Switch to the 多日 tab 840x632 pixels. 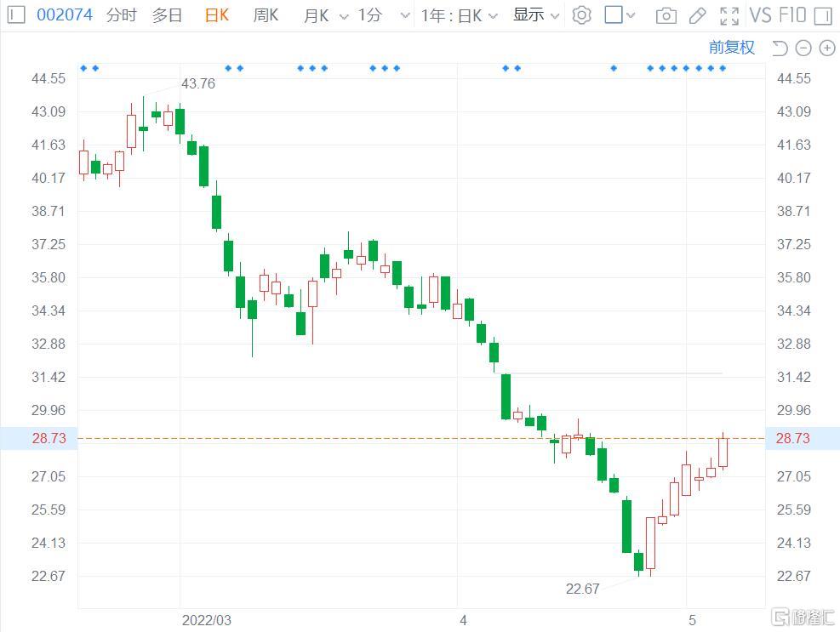(167, 15)
